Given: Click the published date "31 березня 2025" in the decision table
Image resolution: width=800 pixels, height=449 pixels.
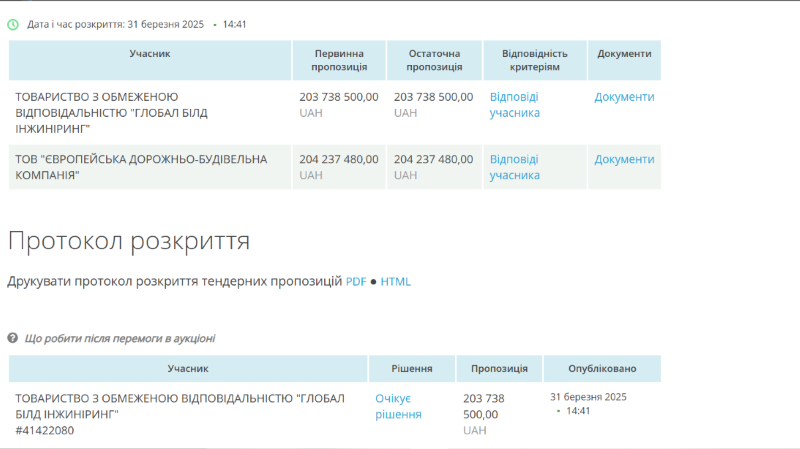Looking at the screenshot, I should pos(588,397).
